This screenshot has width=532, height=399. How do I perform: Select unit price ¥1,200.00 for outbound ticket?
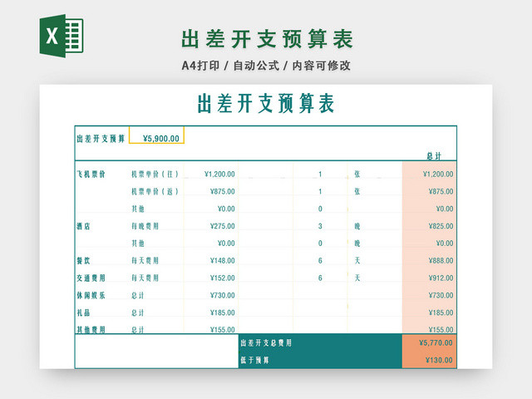[219, 175]
